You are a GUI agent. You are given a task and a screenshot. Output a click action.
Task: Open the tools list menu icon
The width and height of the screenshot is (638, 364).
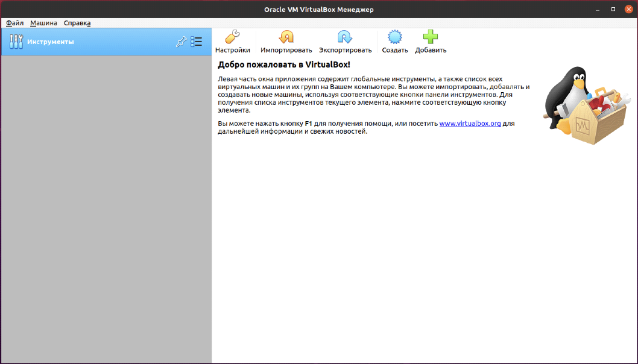tap(197, 42)
